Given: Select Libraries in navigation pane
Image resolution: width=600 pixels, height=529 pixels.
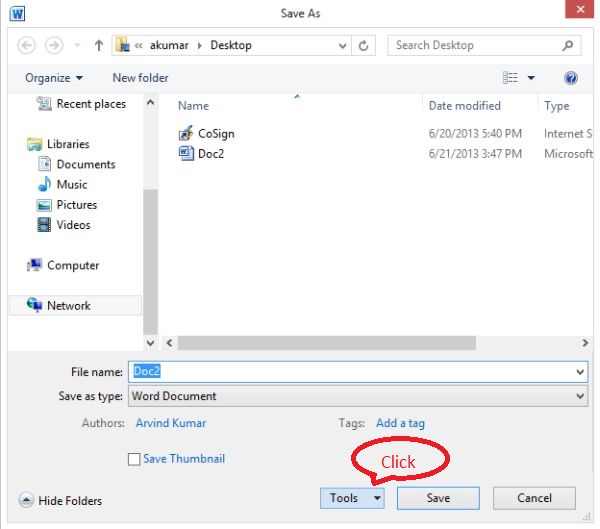Looking at the screenshot, I should (68, 144).
